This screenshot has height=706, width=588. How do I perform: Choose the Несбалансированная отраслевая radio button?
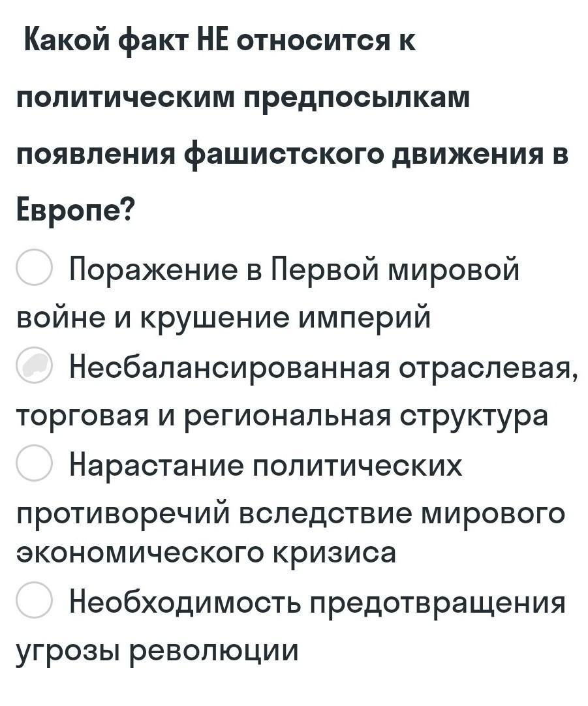(35, 365)
